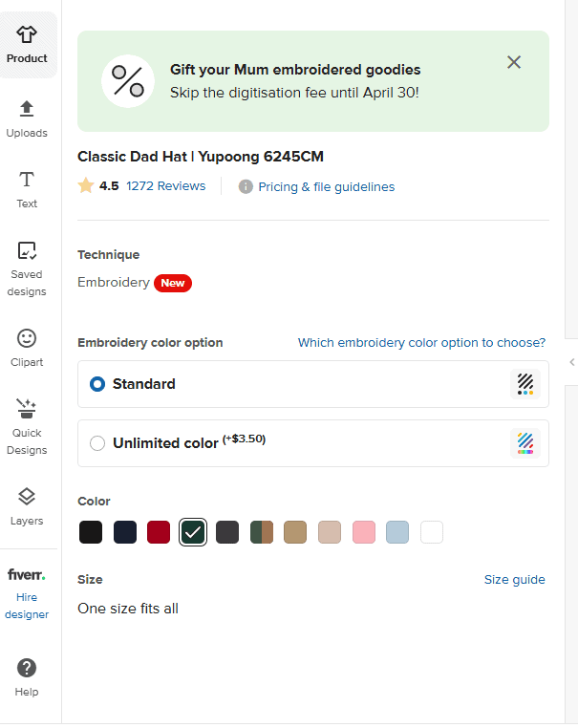Select the Standard embroidery color option
The height and width of the screenshot is (728, 578).
[x=97, y=384]
